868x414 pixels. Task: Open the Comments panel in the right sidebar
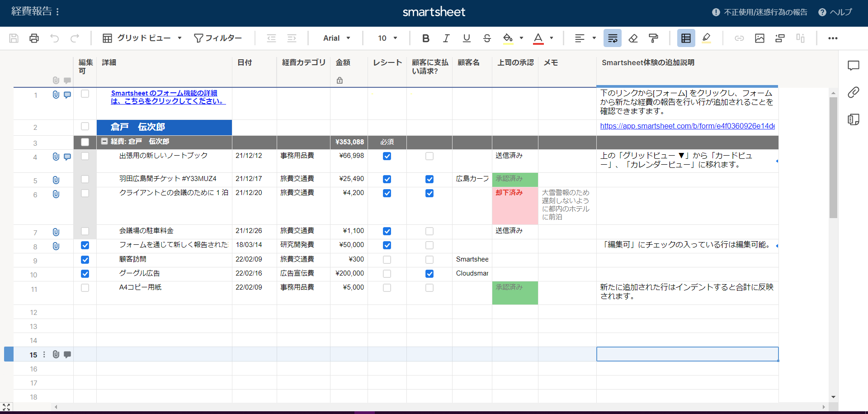coord(854,66)
